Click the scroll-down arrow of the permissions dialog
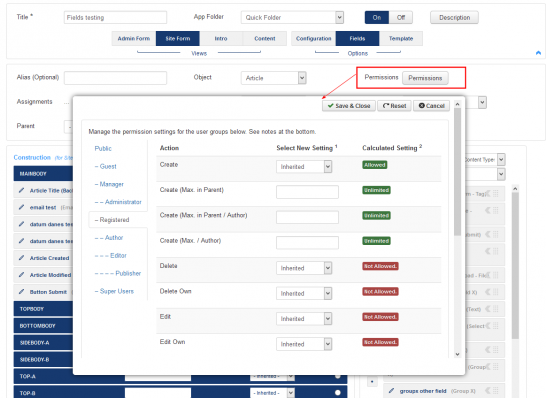This screenshot has height=398, width=546. pos(458,354)
